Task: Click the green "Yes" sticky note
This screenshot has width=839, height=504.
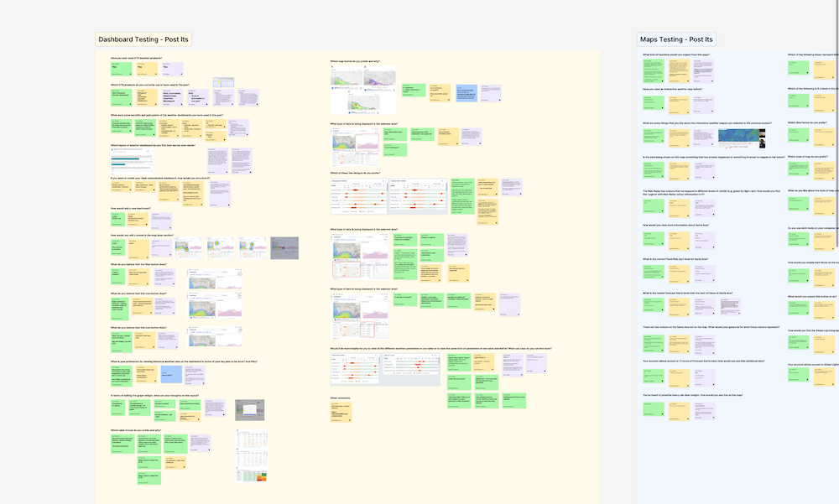Action: [122, 69]
